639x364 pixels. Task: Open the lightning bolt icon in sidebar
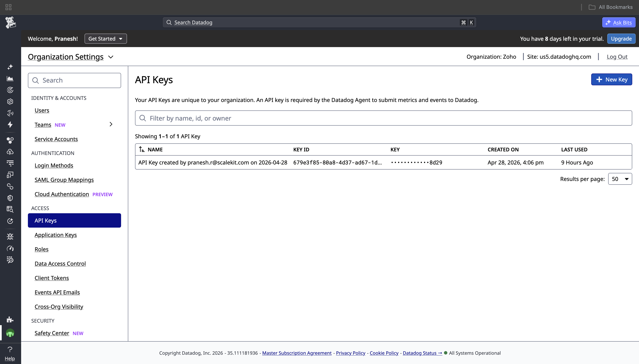[10, 125]
